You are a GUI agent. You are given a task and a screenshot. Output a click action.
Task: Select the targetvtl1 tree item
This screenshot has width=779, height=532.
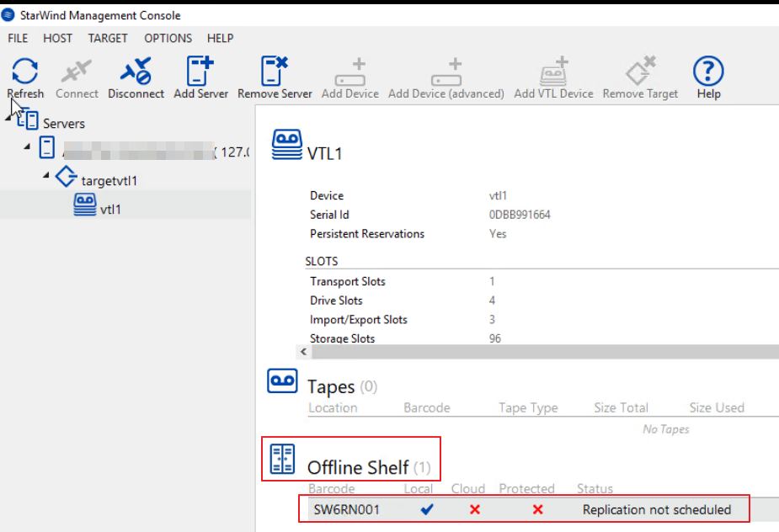(x=109, y=181)
